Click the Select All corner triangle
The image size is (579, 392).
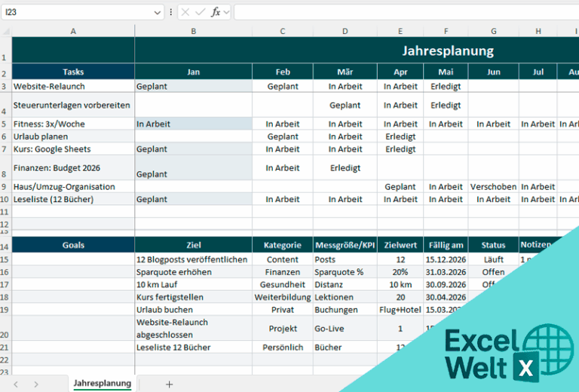tap(6, 32)
